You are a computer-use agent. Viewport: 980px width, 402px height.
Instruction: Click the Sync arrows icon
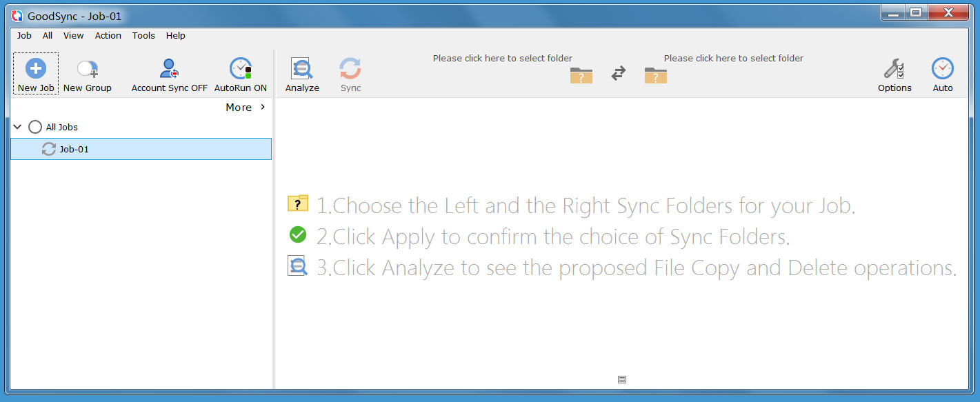tap(350, 69)
